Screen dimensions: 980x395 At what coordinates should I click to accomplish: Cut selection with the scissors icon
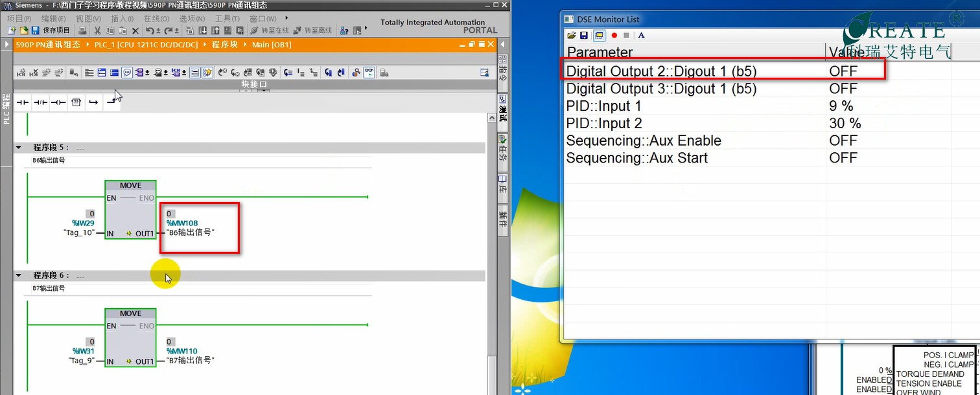pyautogui.click(x=97, y=30)
